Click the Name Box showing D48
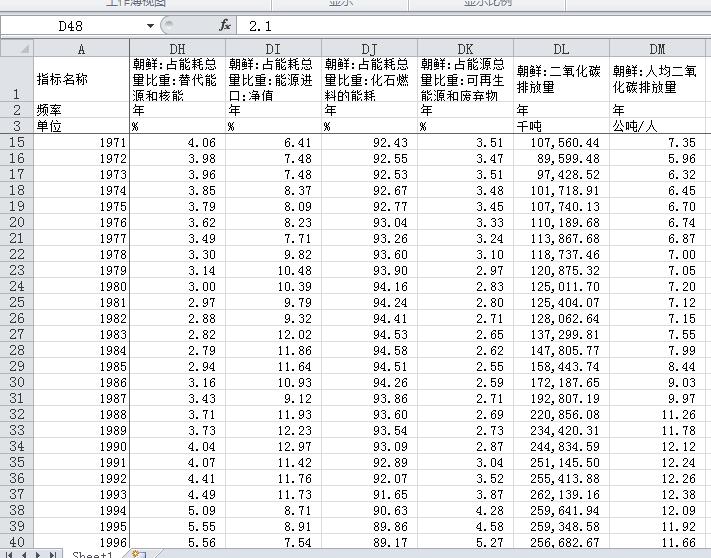The width and height of the screenshot is (711, 558). [71, 26]
